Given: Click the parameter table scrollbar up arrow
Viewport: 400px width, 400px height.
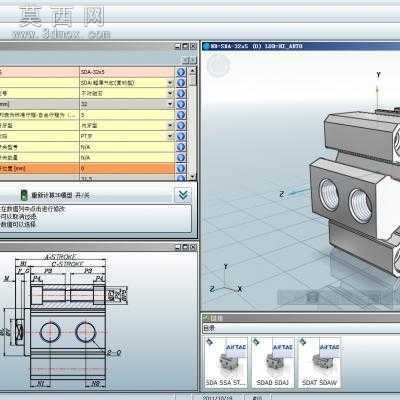Looking at the screenshot, I should 192,70.
